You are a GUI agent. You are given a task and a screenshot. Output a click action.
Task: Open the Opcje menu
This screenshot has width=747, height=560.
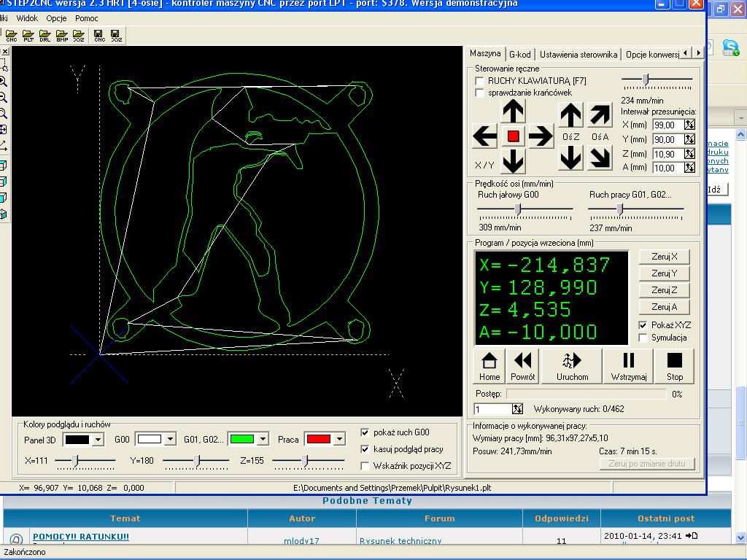point(56,18)
